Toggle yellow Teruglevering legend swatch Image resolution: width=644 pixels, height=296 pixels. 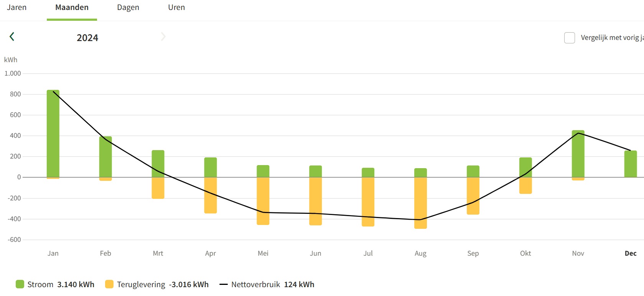coord(109,284)
